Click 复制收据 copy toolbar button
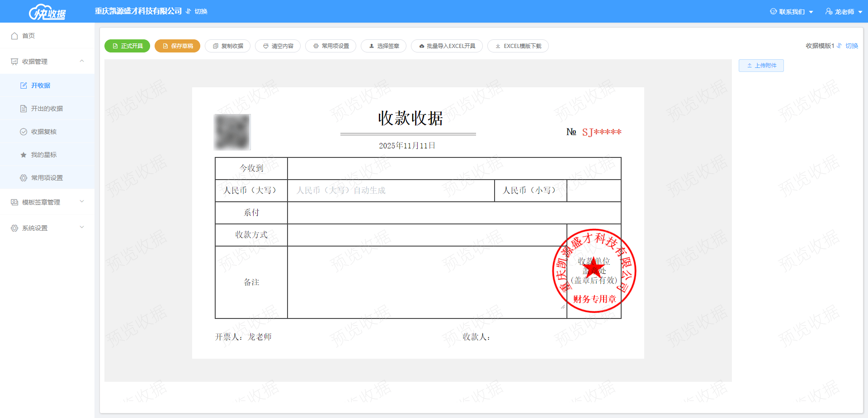Image resolution: width=868 pixels, height=418 pixels. pyautogui.click(x=227, y=46)
